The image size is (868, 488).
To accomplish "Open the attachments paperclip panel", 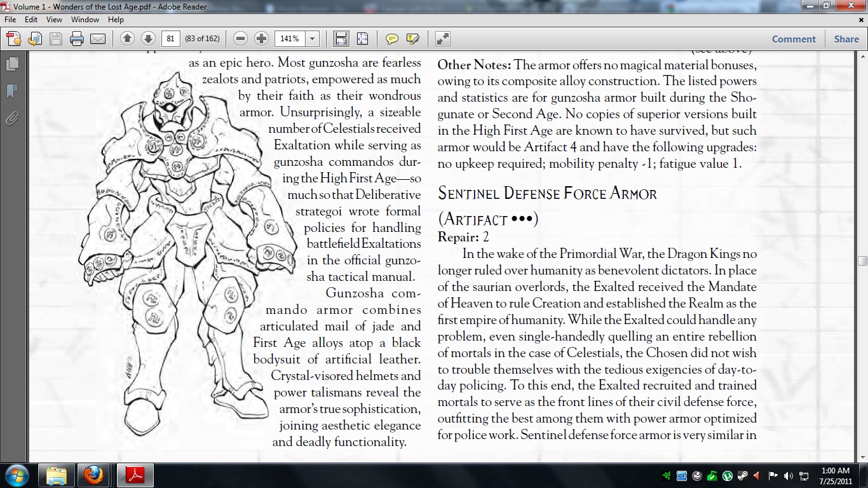I will pyautogui.click(x=12, y=118).
